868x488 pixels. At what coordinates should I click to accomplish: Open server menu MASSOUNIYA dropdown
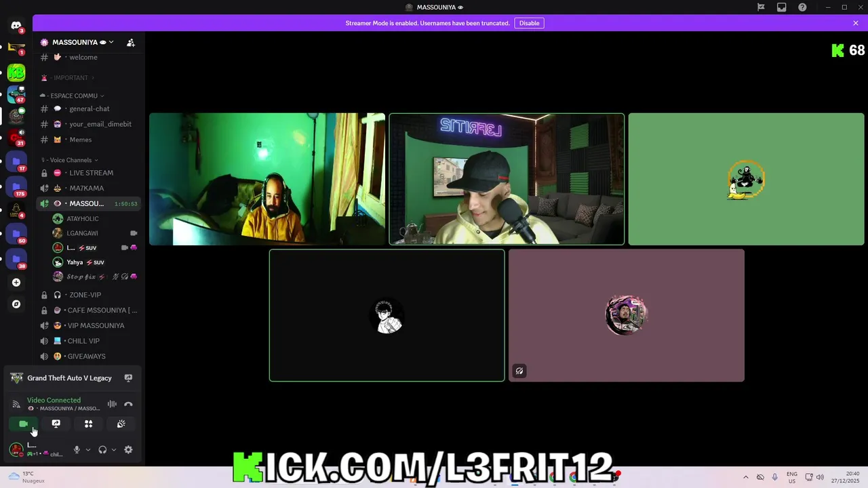point(78,42)
